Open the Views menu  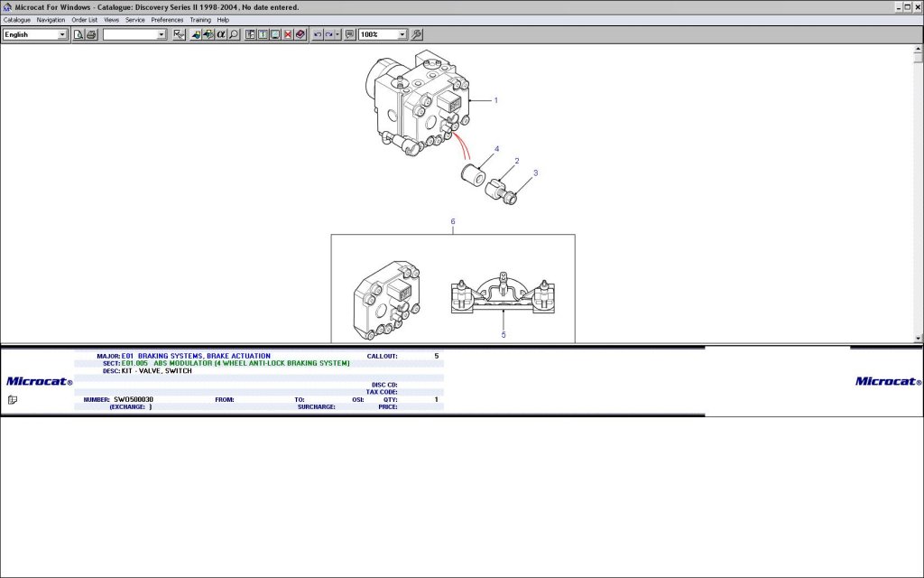(x=111, y=20)
